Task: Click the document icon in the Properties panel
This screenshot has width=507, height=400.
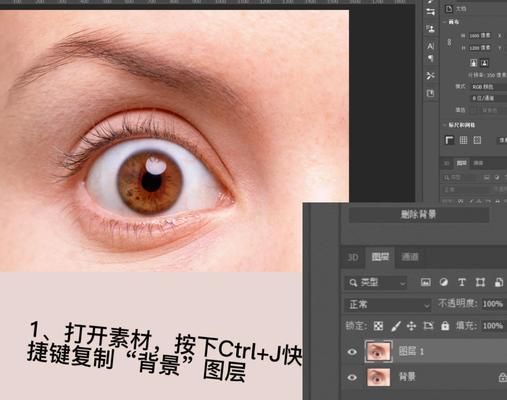Action: 449,9
